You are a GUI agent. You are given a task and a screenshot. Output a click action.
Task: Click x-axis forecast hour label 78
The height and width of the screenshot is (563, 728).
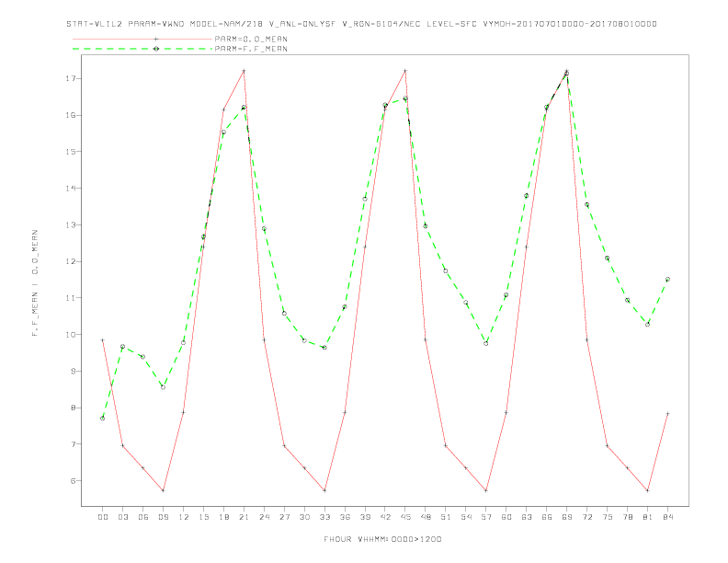tap(628, 517)
